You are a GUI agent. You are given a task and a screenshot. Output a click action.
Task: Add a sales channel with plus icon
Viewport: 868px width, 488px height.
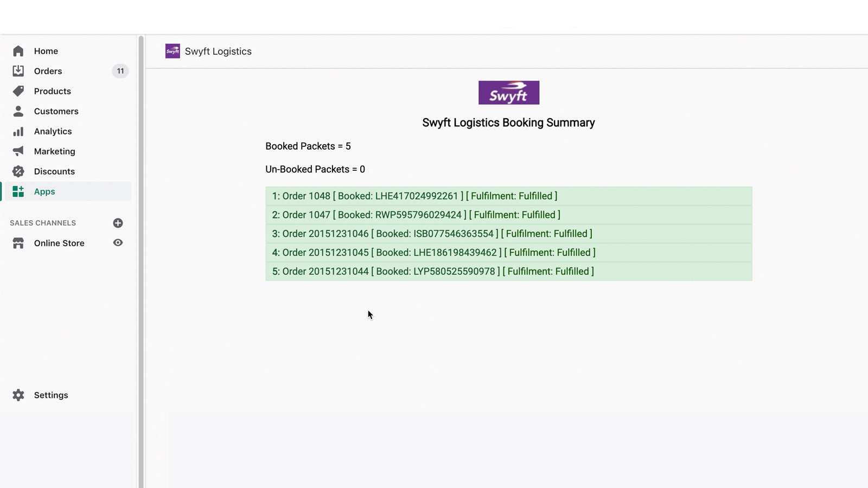(118, 223)
